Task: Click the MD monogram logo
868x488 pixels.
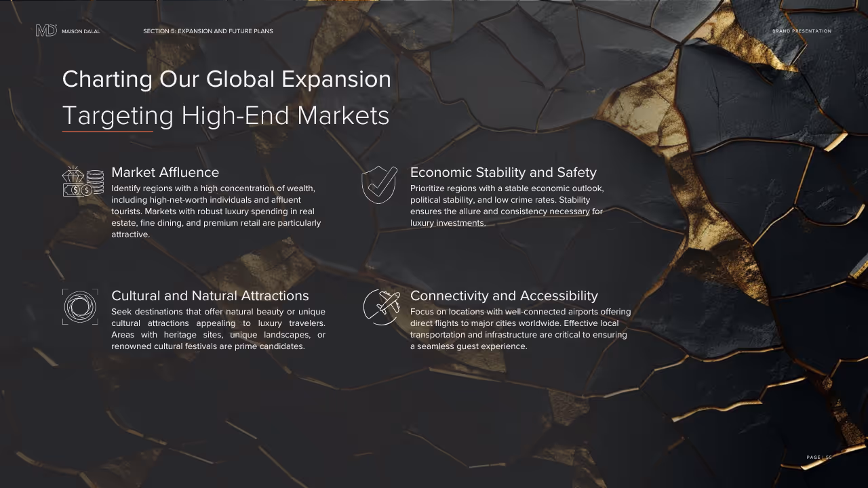Action: click(x=46, y=30)
